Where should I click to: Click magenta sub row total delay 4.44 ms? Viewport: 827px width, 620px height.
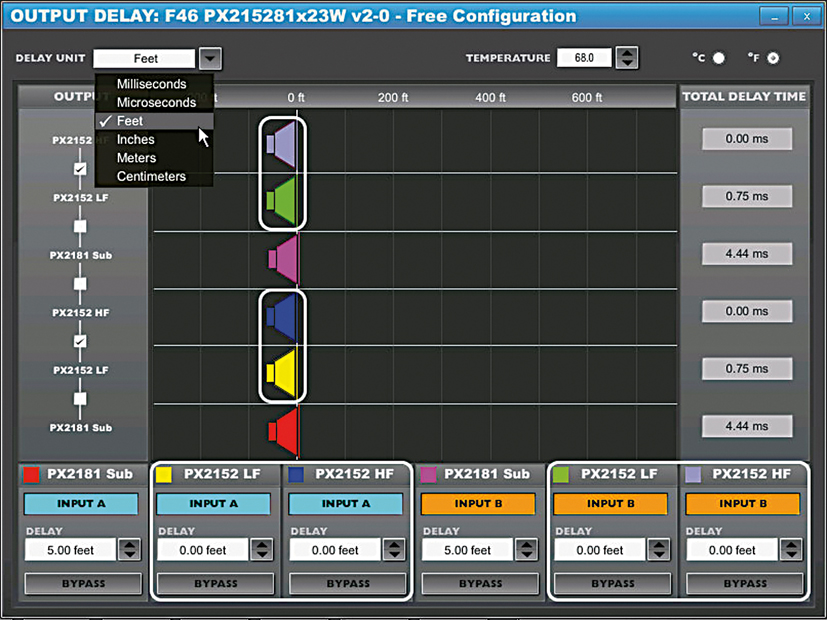tap(747, 254)
